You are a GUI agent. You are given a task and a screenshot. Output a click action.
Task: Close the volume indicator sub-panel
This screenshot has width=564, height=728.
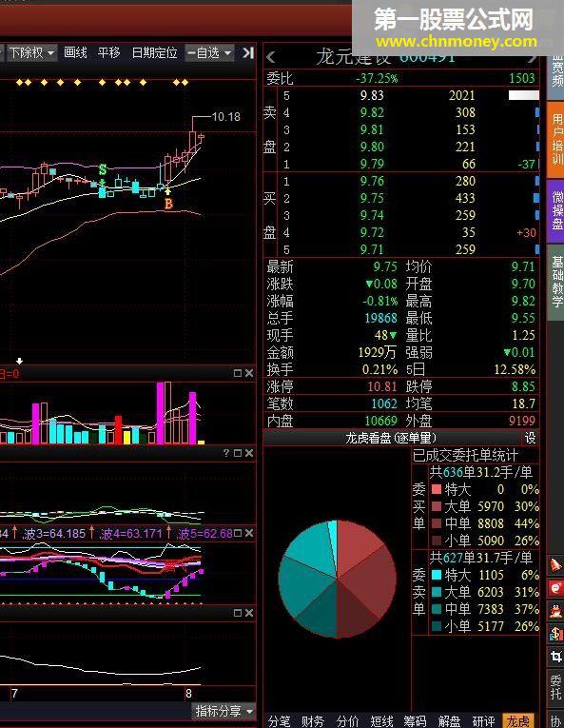coord(249,373)
